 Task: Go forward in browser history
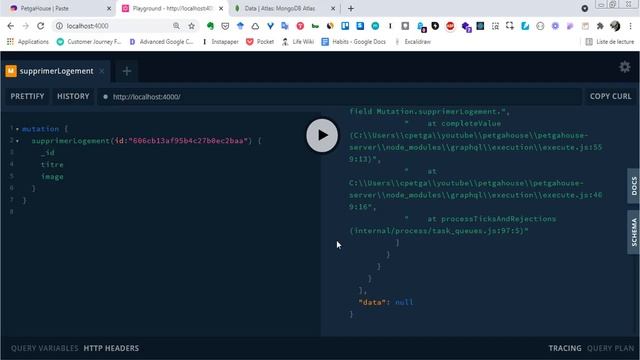(x=25, y=26)
